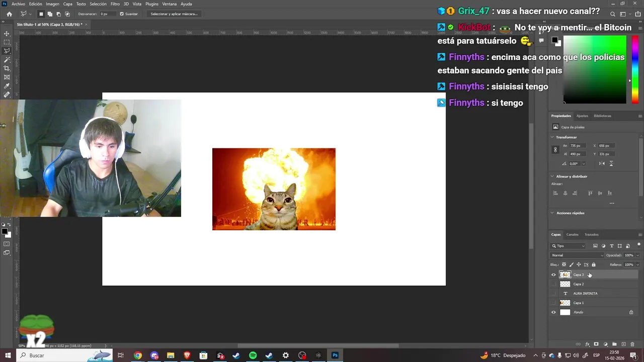Screen dimensions: 644x362
Task: Create a new layer group
Action: point(614,344)
